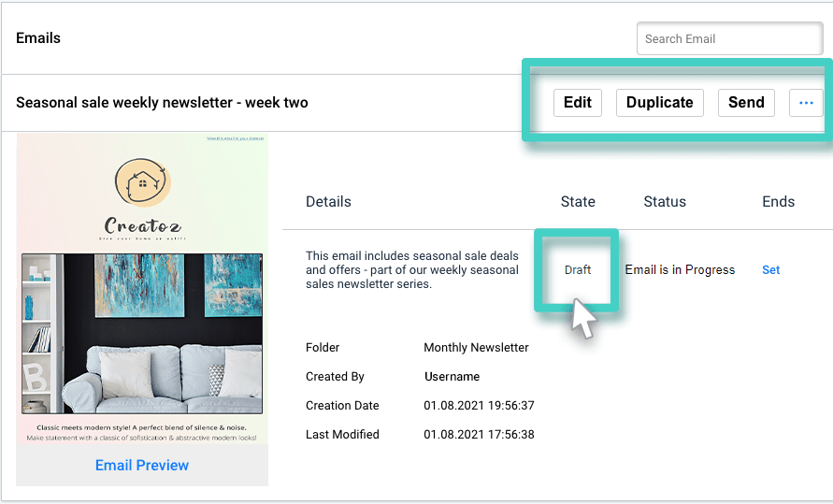833x504 pixels.
Task: Click the newsletter thumbnail sofa image
Action: (142, 334)
